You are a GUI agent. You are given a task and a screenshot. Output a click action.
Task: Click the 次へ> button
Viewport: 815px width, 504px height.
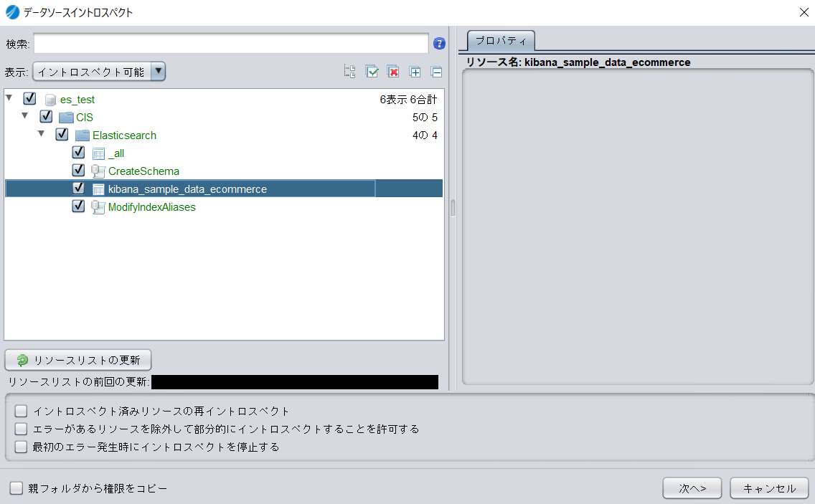(x=692, y=488)
